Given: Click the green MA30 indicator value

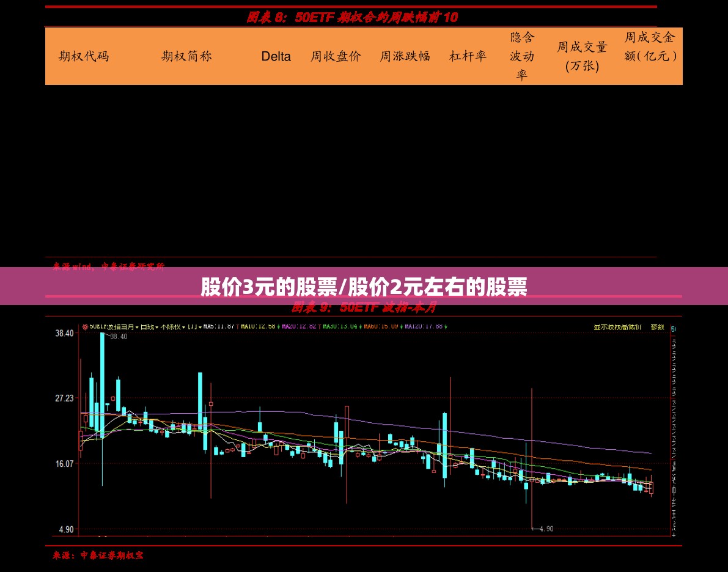Looking at the screenshot, I should (x=340, y=326).
